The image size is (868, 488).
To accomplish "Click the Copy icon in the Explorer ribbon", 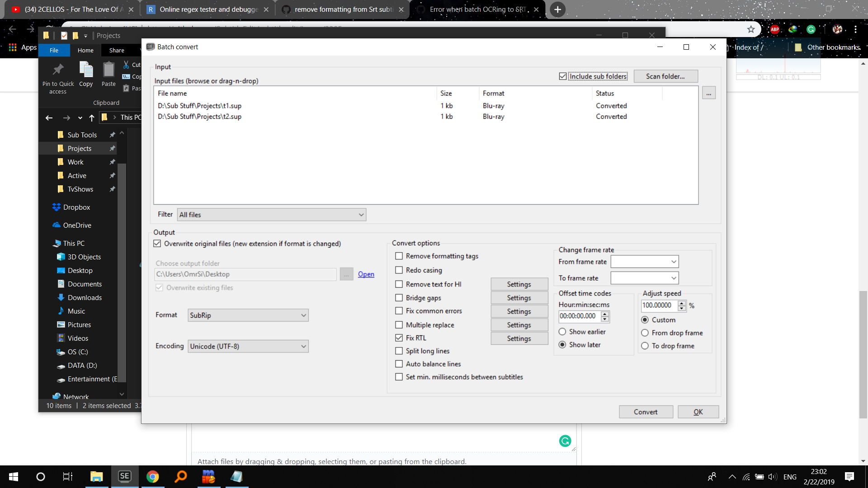I will click(x=86, y=70).
